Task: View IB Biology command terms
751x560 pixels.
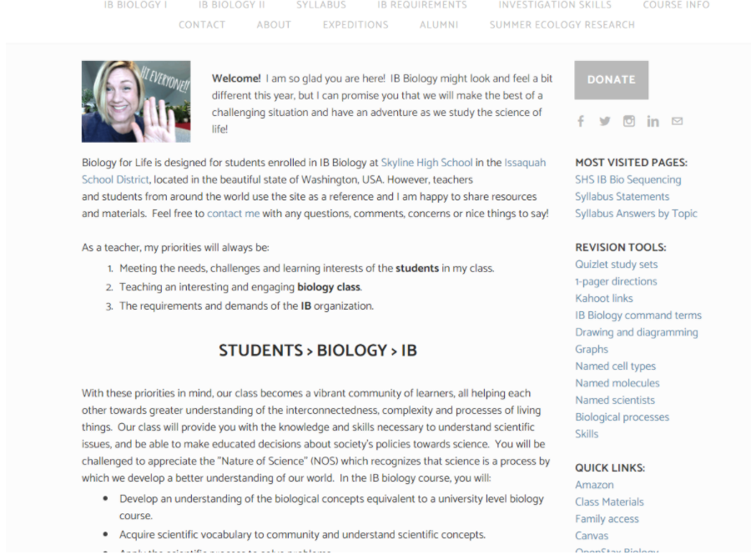Action: pyautogui.click(x=638, y=315)
